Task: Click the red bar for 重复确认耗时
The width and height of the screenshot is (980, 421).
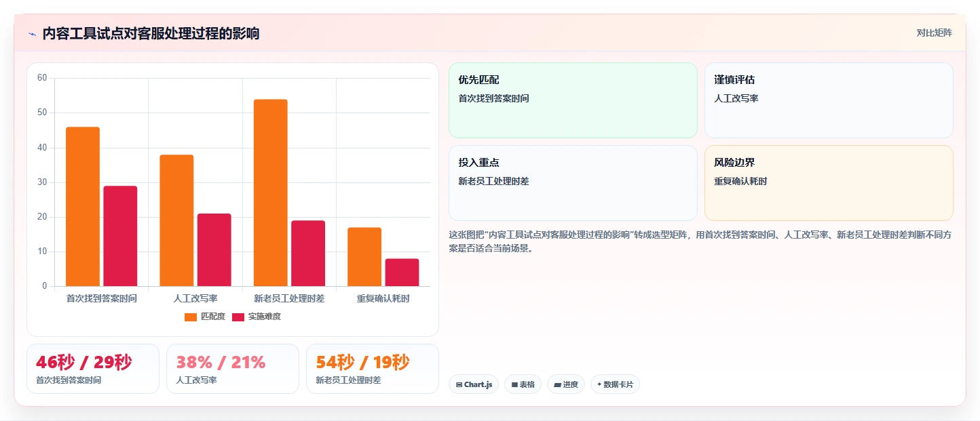Action: (x=402, y=273)
